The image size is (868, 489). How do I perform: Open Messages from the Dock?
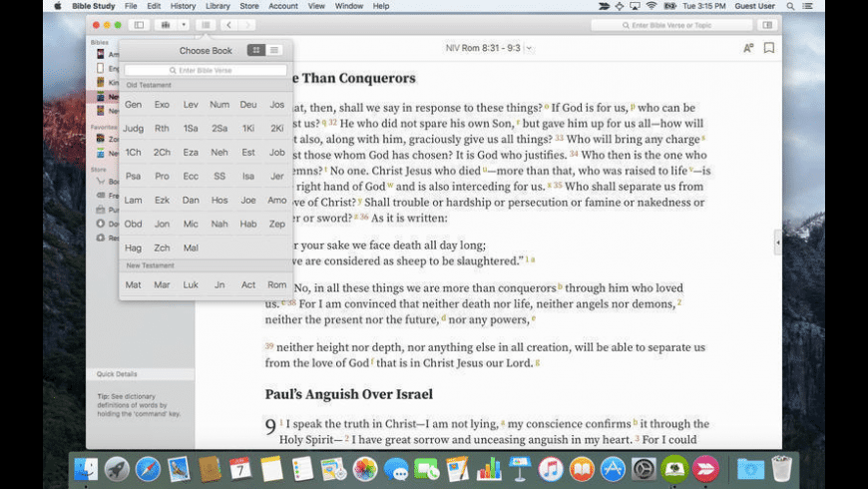(x=396, y=470)
